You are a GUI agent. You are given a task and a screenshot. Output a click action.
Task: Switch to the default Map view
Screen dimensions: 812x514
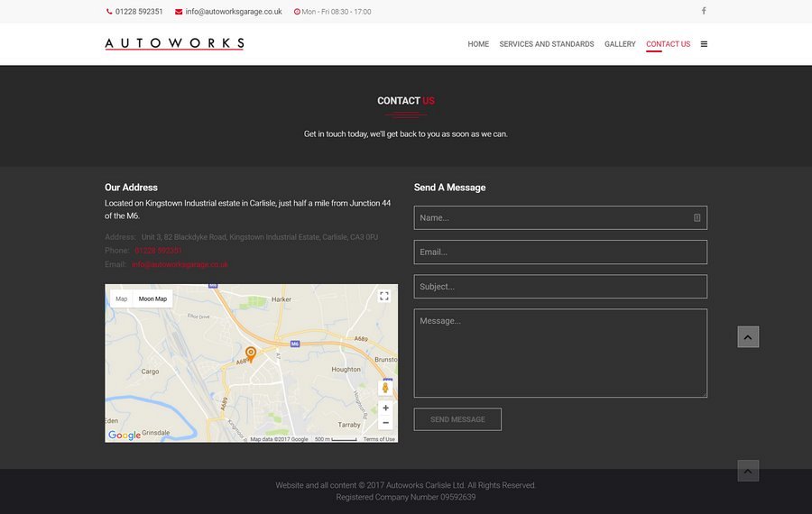coord(121,298)
